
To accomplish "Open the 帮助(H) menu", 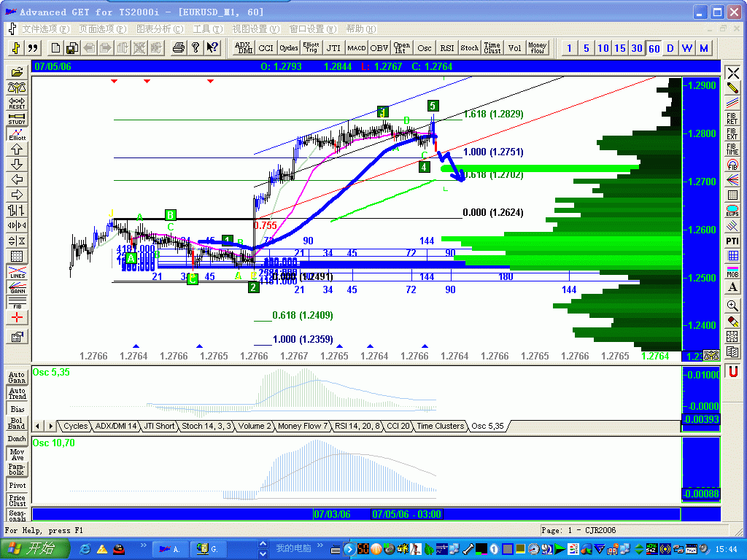I will 360,29.
